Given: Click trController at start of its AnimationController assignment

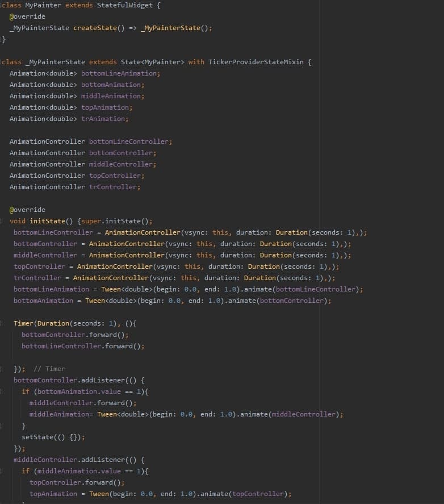Looking at the screenshot, I should coord(37,278).
